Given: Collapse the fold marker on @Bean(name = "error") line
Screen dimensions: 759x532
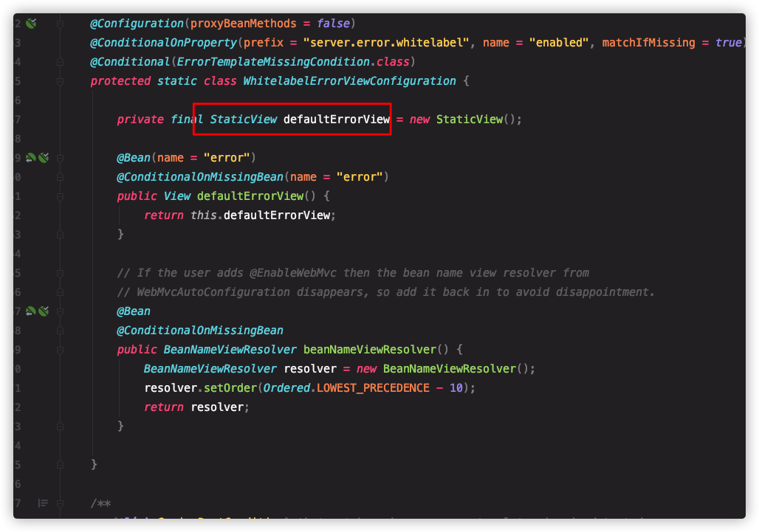Looking at the screenshot, I should (60, 158).
